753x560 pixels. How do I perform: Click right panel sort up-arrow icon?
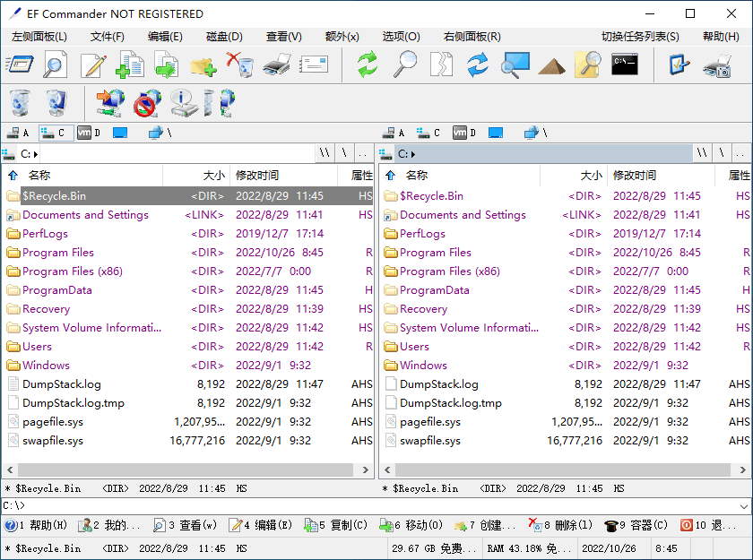coord(391,176)
